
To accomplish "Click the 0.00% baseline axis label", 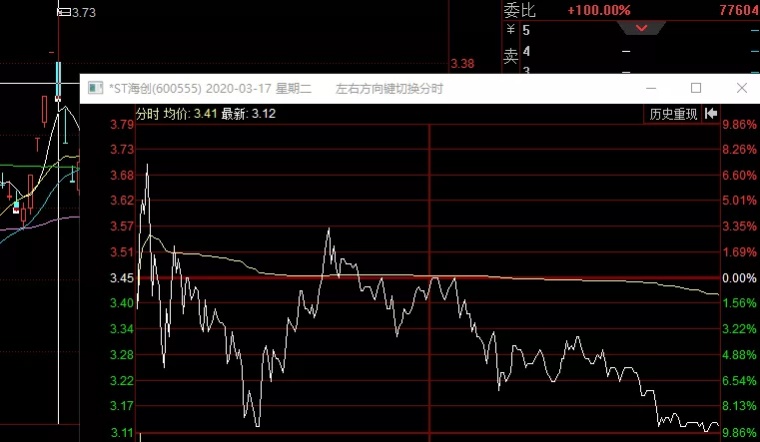I will click(738, 278).
